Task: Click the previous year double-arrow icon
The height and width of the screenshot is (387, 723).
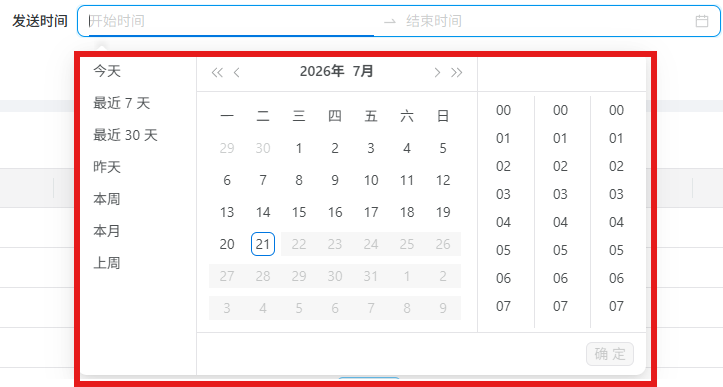Action: [217, 72]
